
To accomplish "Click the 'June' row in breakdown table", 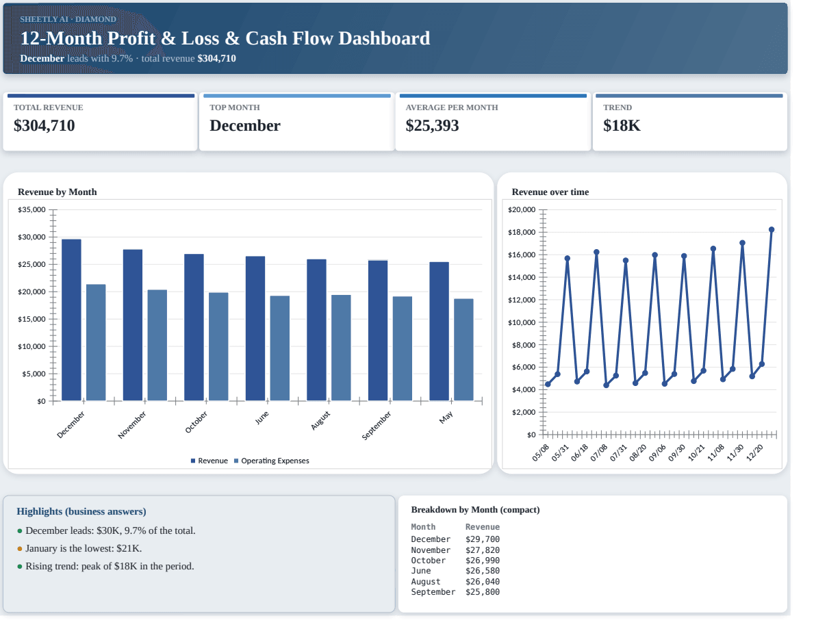I will (455, 571).
